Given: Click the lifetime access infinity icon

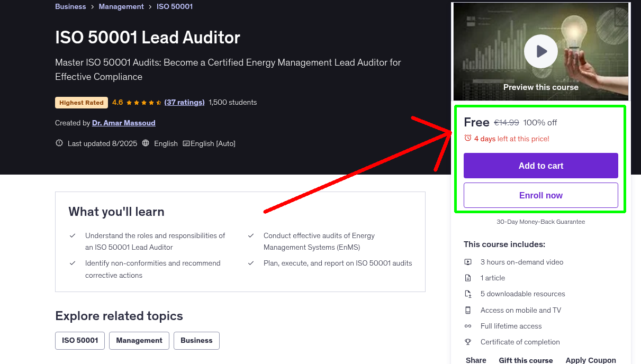Looking at the screenshot, I should [468, 326].
